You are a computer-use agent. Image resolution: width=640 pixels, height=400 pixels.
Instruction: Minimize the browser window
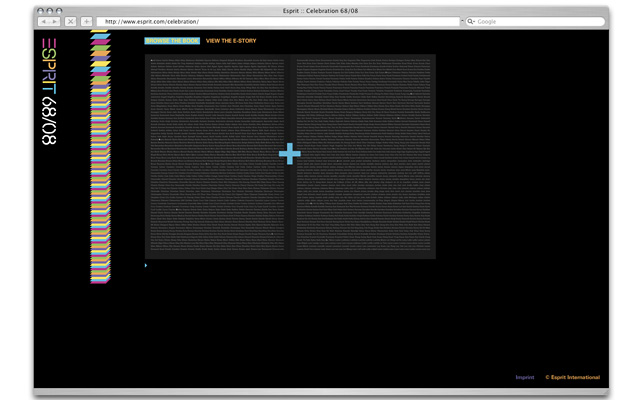click(49, 11)
